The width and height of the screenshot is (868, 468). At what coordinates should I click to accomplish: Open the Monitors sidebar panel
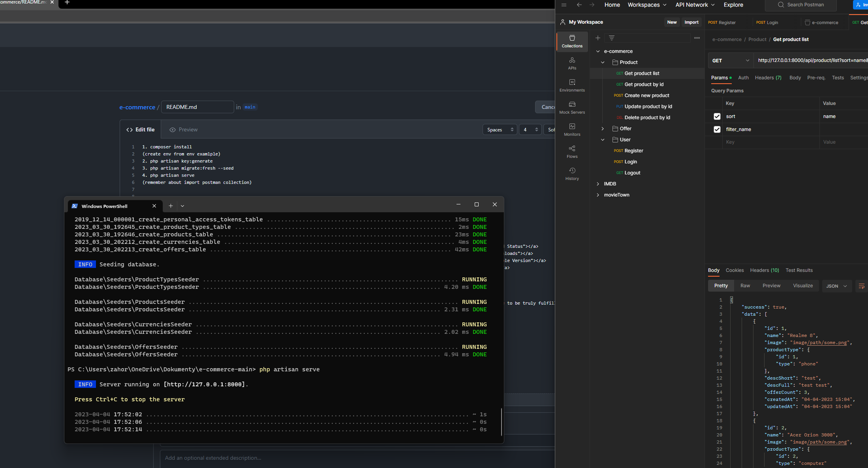pos(572,129)
